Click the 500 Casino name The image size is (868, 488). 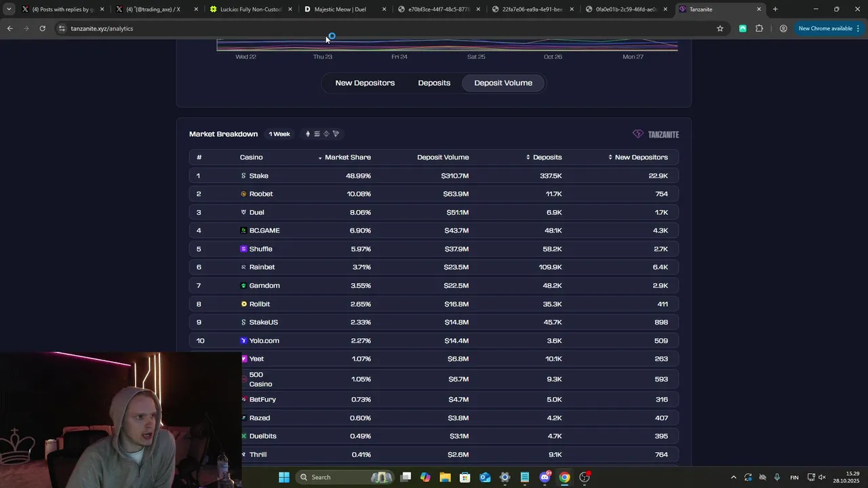pos(260,380)
